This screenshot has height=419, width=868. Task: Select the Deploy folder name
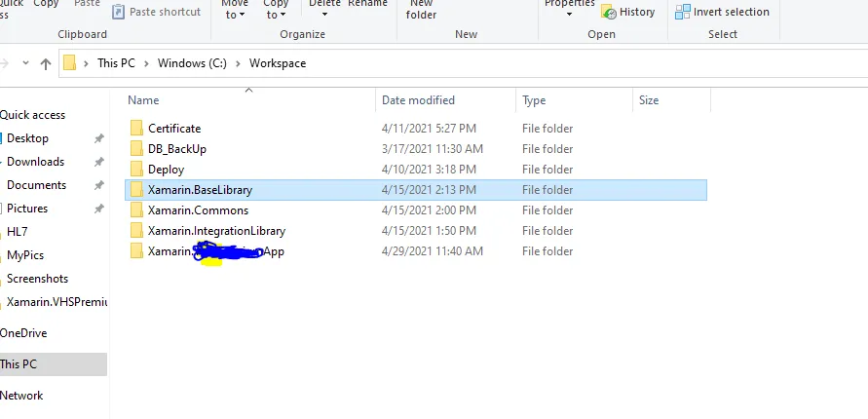(x=166, y=170)
